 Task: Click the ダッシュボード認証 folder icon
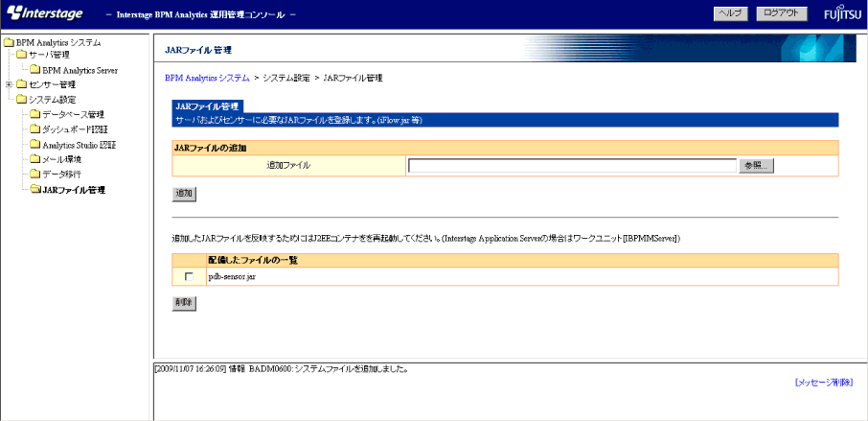pos(34,129)
